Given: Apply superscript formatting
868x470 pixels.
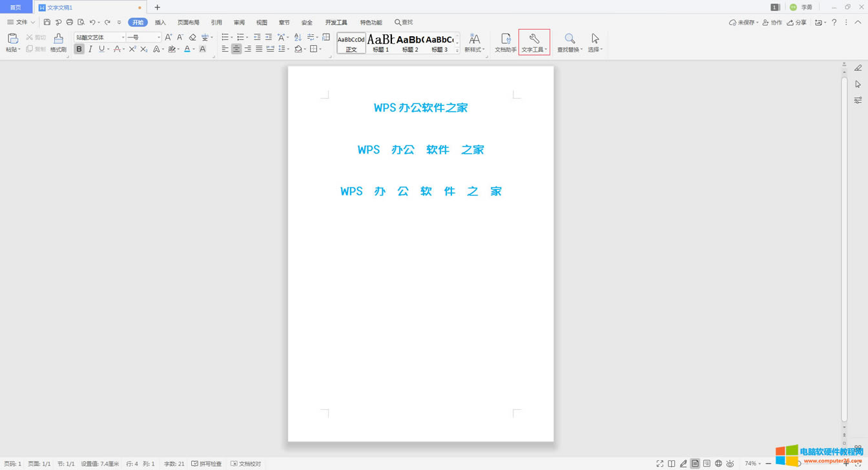Looking at the screenshot, I should point(132,48).
